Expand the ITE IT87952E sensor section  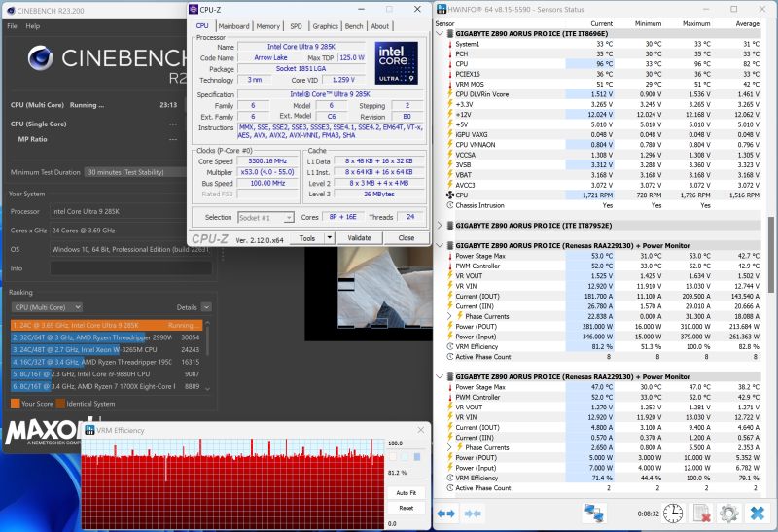440,226
